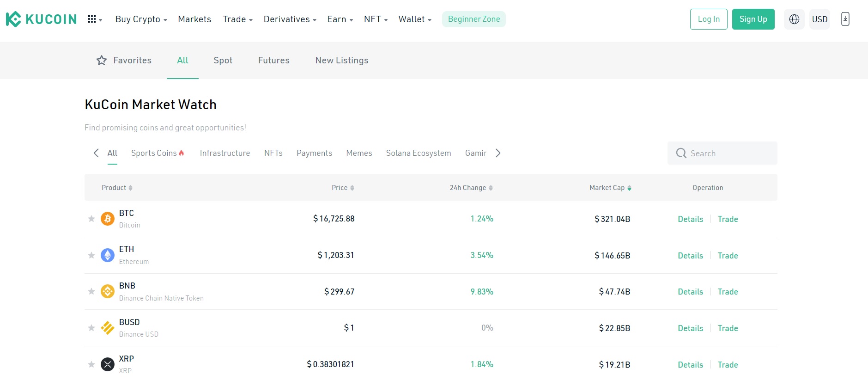Expand the Earn dropdown menu
Viewport: 868px width, 381px height.
click(340, 19)
